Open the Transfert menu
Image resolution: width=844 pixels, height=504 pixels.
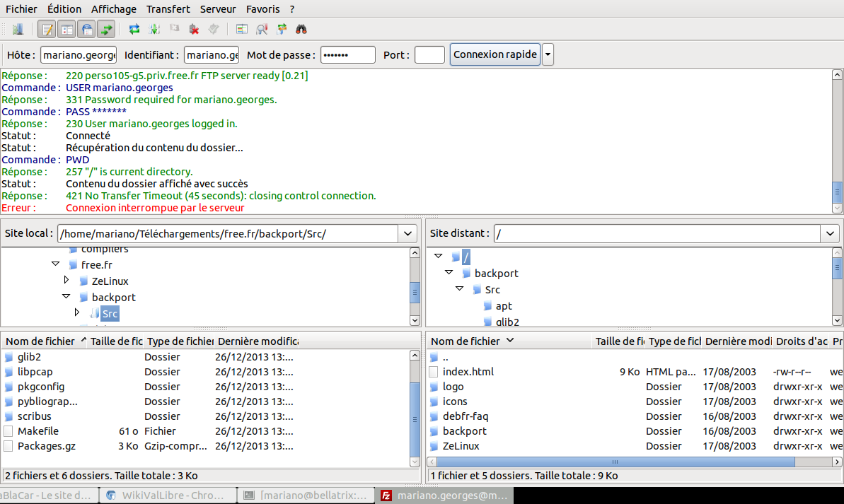point(168,9)
